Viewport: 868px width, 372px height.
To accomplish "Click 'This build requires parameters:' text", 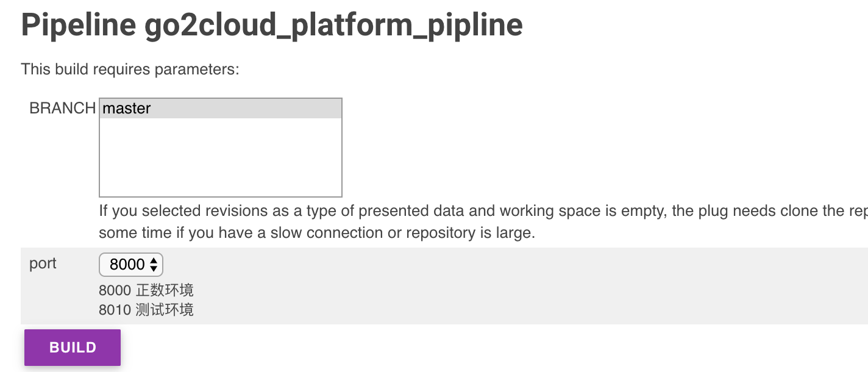I will coord(130,70).
